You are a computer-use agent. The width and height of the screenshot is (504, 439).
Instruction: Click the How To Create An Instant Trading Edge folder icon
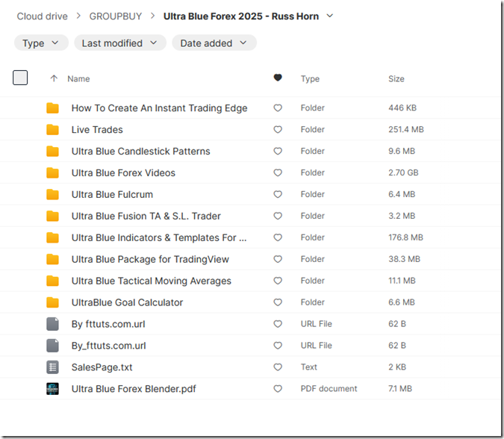52,108
